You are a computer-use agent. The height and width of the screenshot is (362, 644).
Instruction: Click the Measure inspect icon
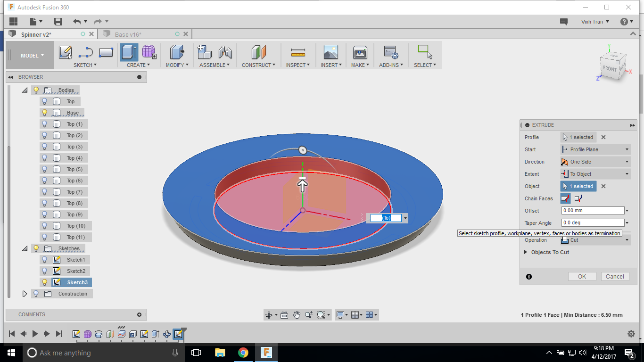pos(298,52)
